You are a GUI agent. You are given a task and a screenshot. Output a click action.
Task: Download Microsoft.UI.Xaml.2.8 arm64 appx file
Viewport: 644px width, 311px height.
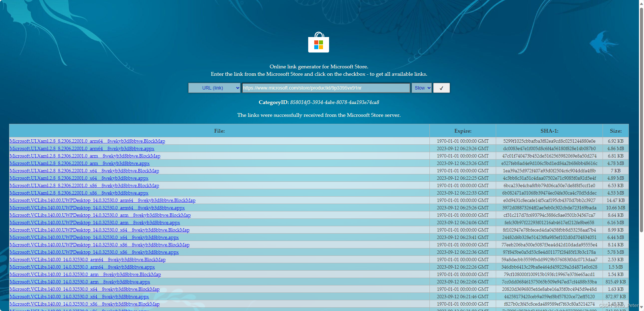tap(82, 148)
